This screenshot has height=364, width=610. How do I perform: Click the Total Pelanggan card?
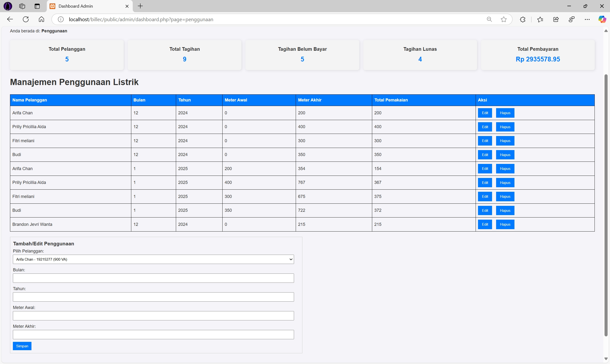tap(67, 55)
